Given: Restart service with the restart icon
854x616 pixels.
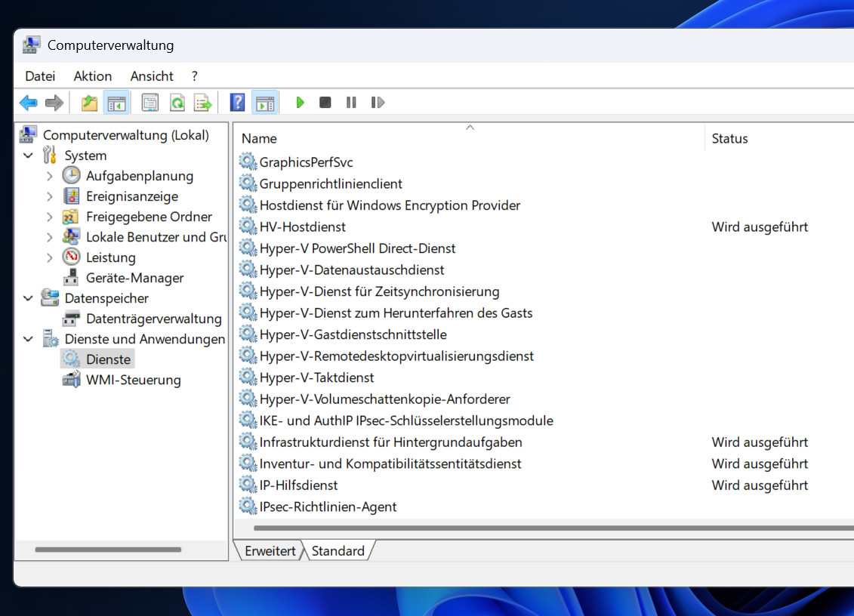Looking at the screenshot, I should 378,103.
